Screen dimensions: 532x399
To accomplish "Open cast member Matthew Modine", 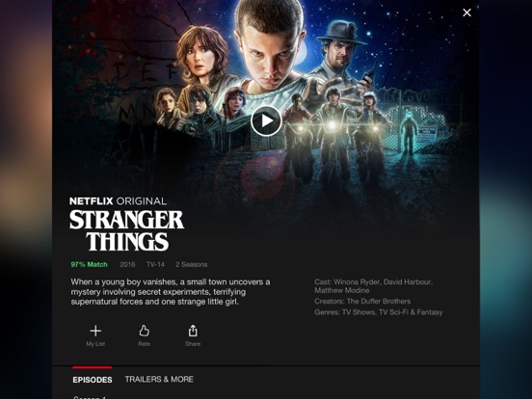I will click(342, 290).
